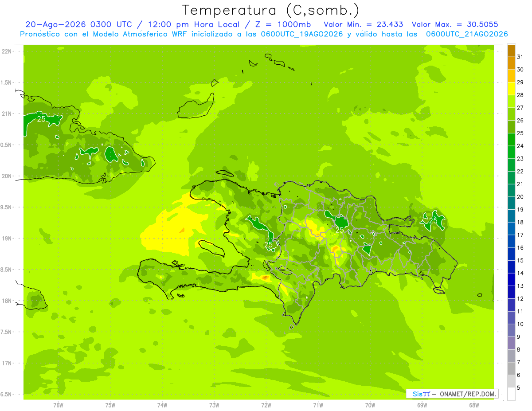Pick the white swatch below the 5 label
This screenshot has height=411, width=532.
[511, 394]
